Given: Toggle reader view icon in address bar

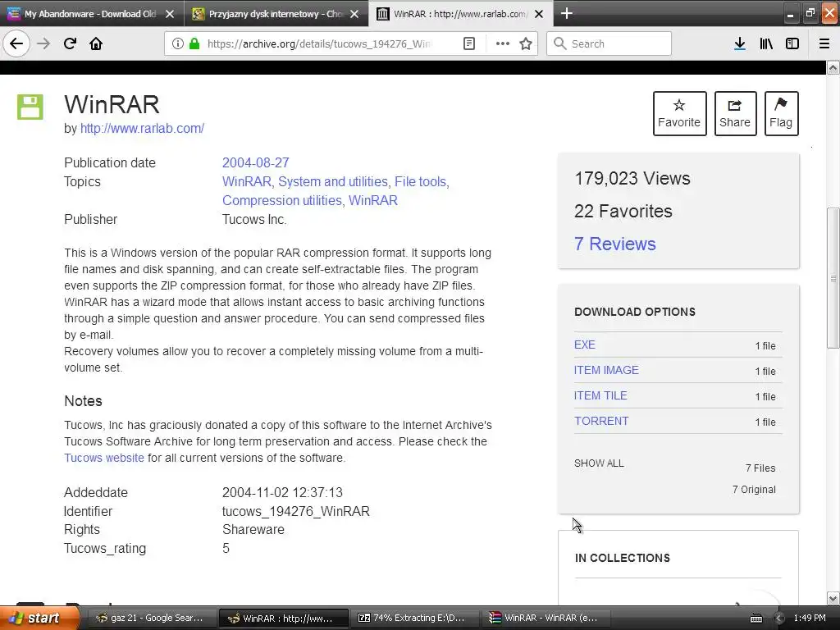Looking at the screenshot, I should click(469, 43).
